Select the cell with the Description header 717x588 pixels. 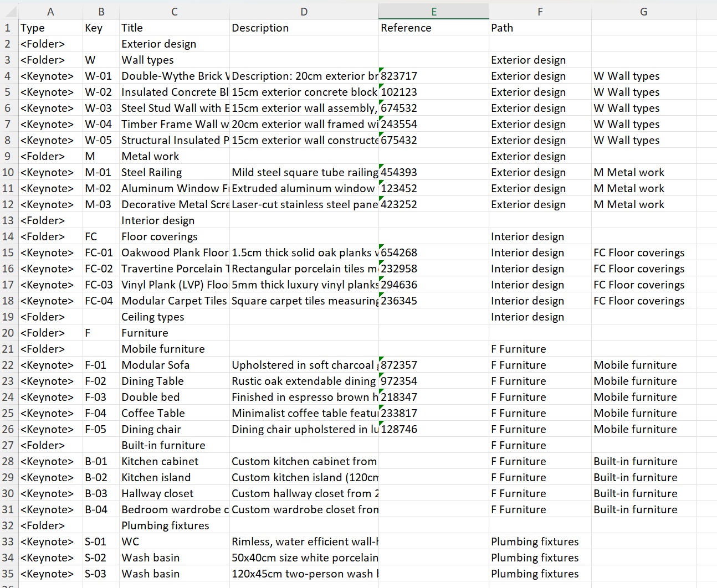(304, 28)
